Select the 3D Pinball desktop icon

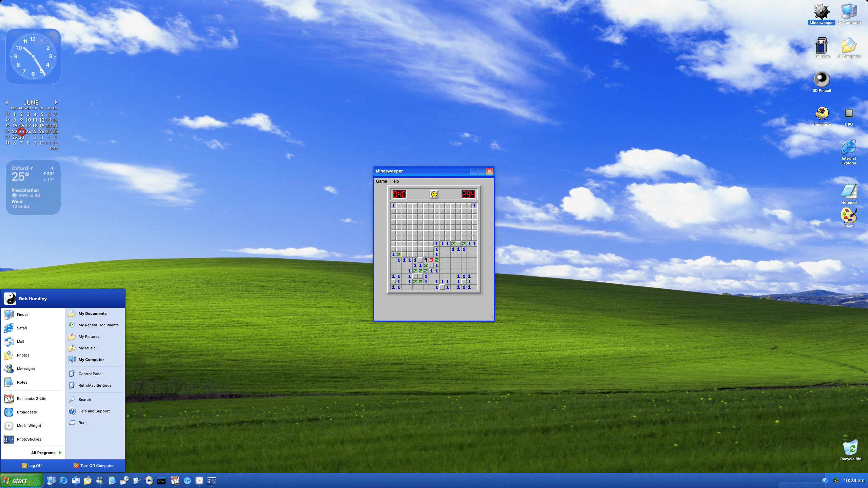(822, 82)
